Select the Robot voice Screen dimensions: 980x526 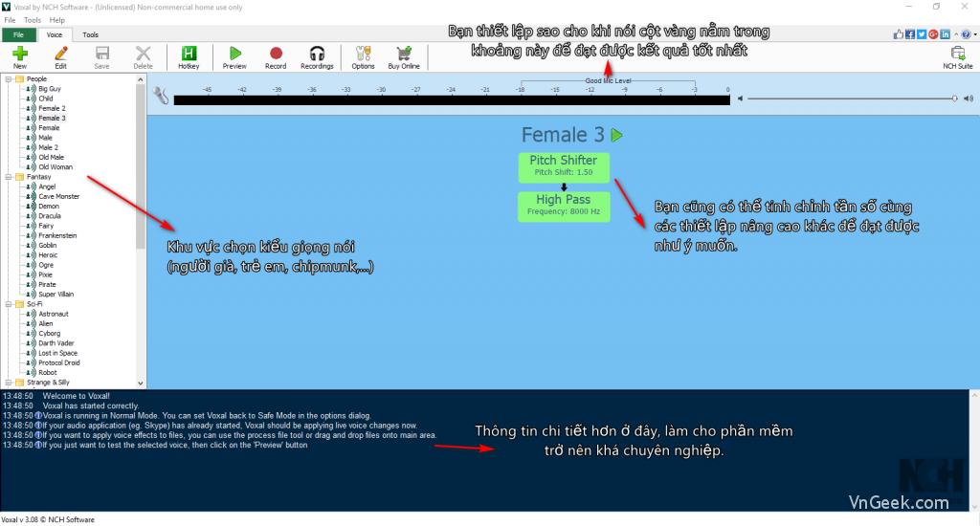48,373
